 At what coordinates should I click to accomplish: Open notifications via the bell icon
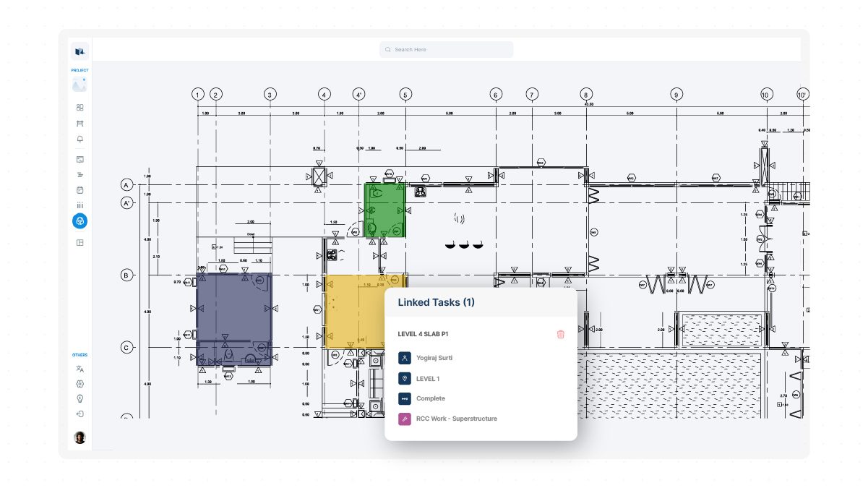point(80,139)
